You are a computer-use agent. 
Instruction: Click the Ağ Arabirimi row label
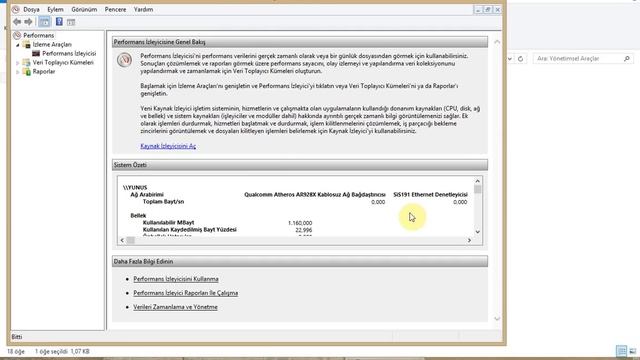click(x=147, y=195)
